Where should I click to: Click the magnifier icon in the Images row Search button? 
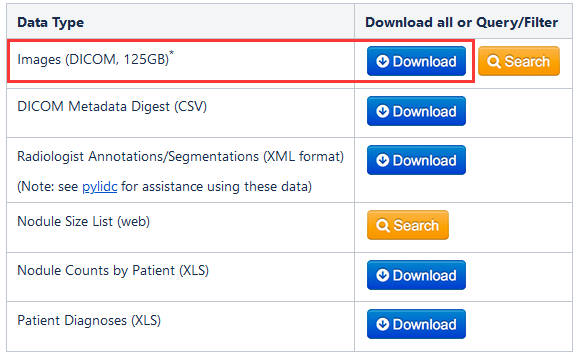(494, 61)
